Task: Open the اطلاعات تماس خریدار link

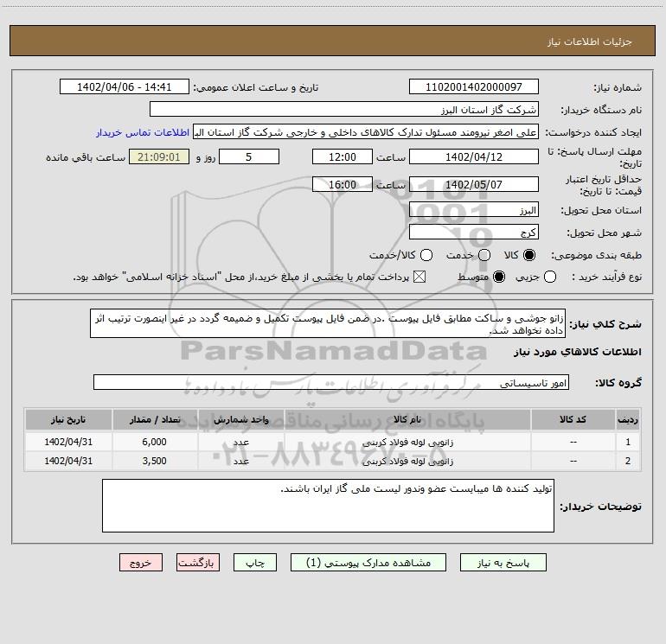Action: pyautogui.click(x=143, y=132)
